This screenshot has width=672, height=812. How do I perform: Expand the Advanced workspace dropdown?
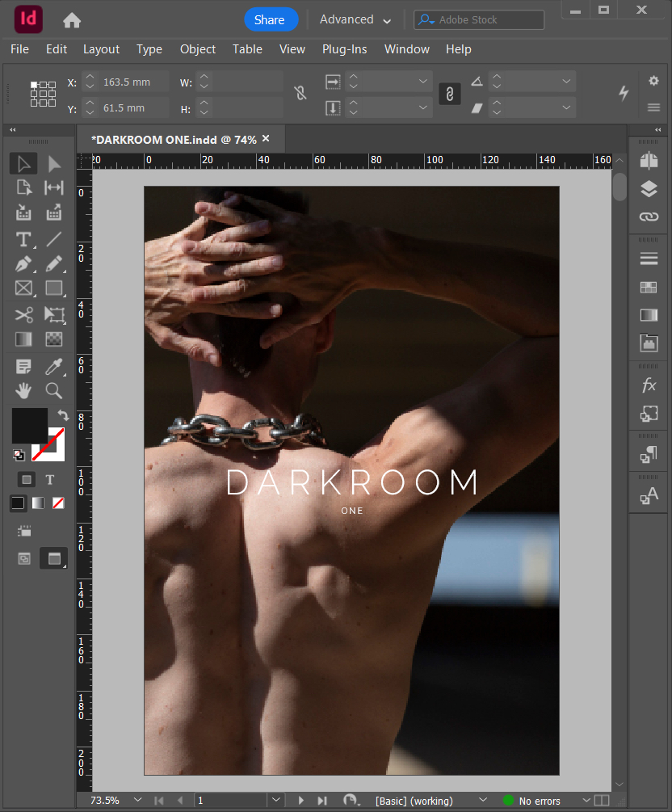pyautogui.click(x=355, y=20)
